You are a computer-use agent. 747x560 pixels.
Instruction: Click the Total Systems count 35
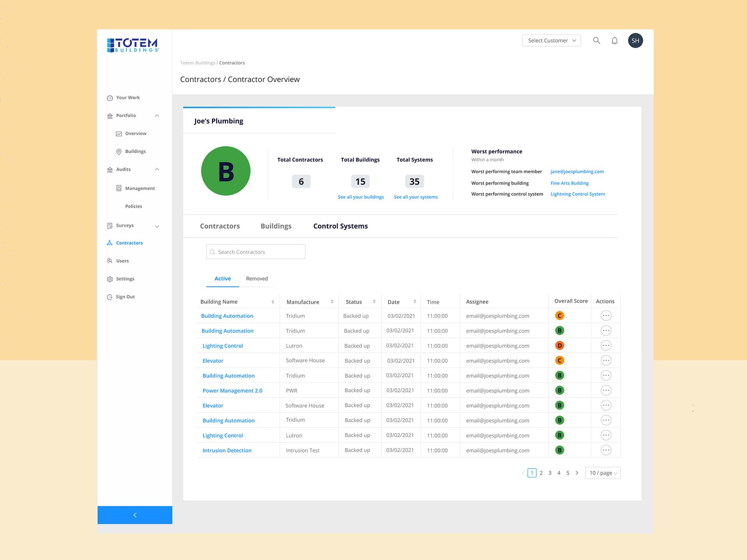(x=415, y=182)
